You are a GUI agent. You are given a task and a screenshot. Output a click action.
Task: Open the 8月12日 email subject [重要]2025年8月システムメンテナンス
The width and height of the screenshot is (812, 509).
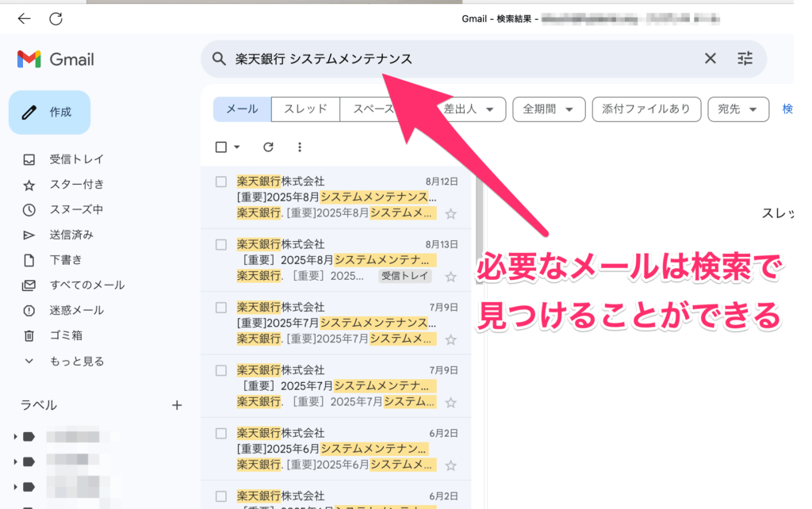(336, 197)
